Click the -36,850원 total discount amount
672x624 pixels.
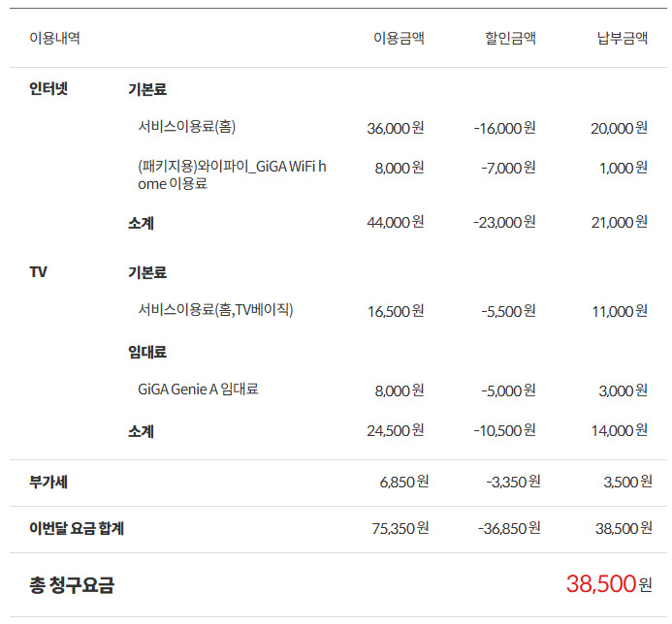click(x=509, y=528)
